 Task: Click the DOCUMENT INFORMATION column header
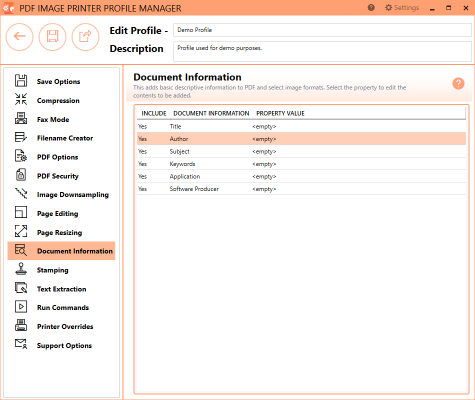pyautogui.click(x=211, y=113)
